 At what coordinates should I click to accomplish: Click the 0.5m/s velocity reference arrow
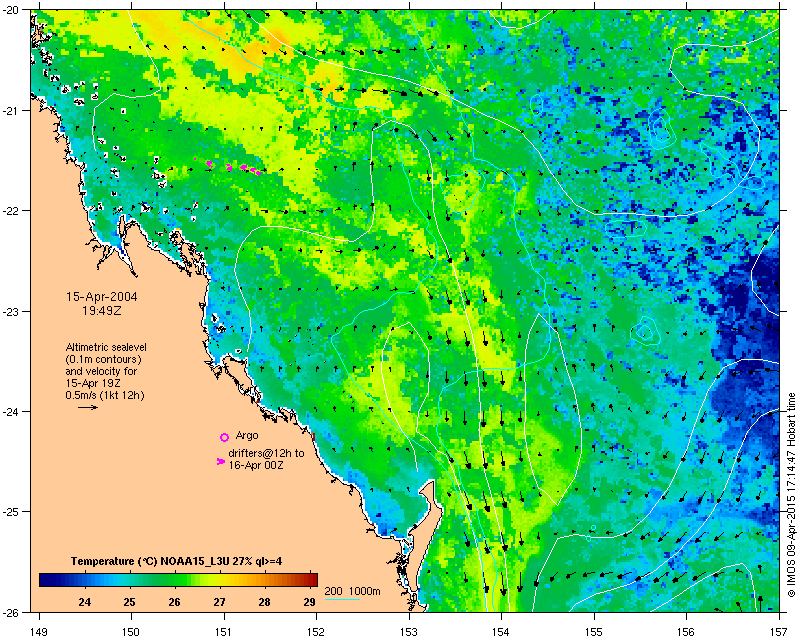point(88,407)
